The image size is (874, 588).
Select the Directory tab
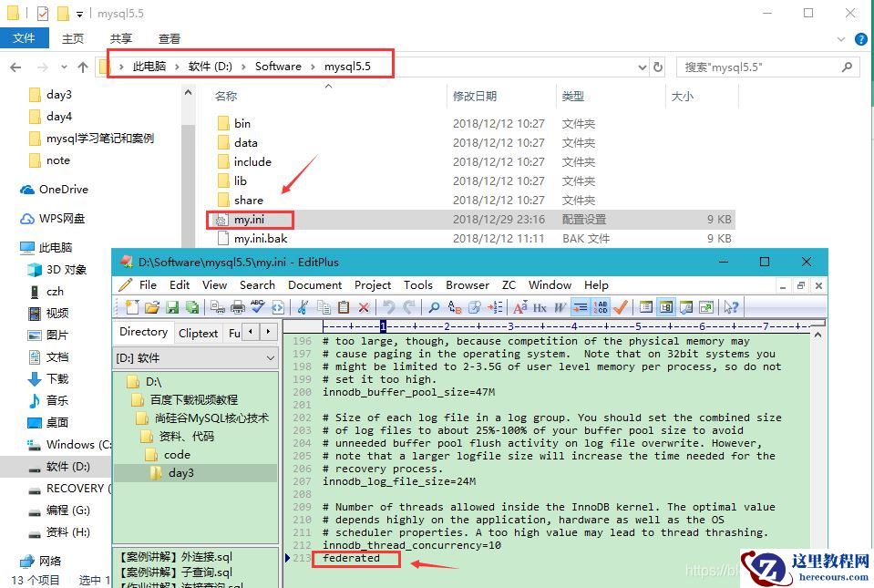(x=143, y=332)
